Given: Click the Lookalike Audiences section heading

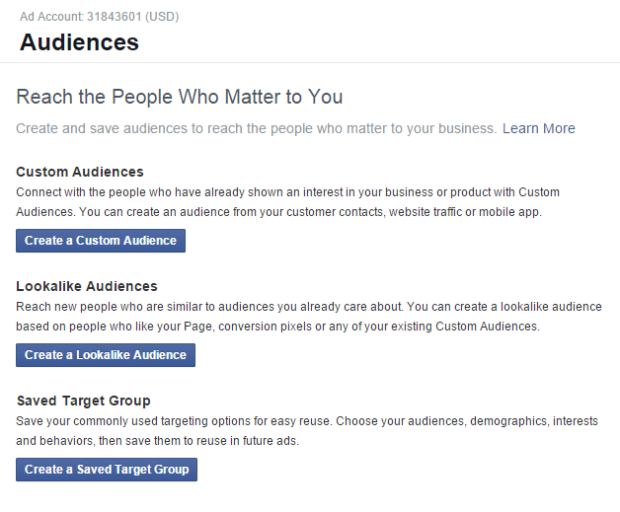Looking at the screenshot, I should (87, 286).
